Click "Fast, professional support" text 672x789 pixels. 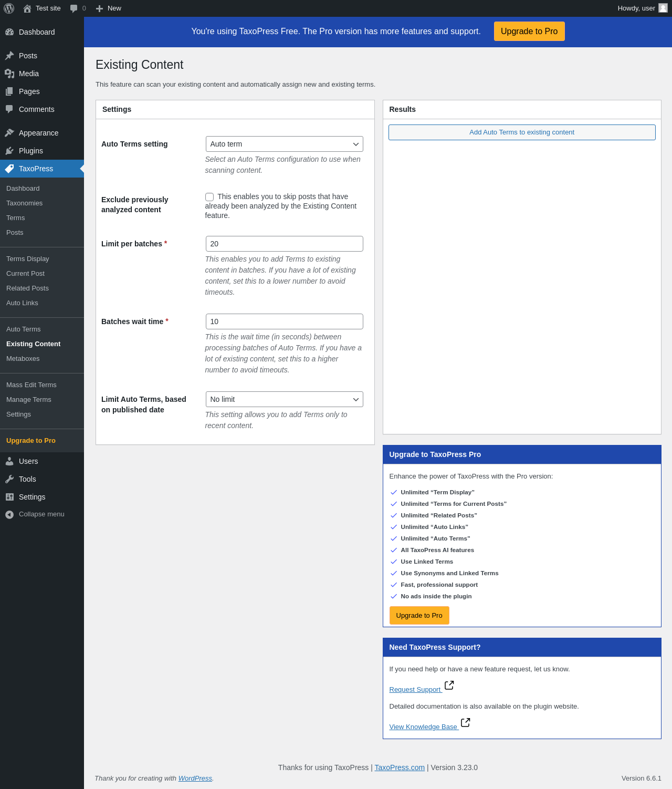[439, 585]
